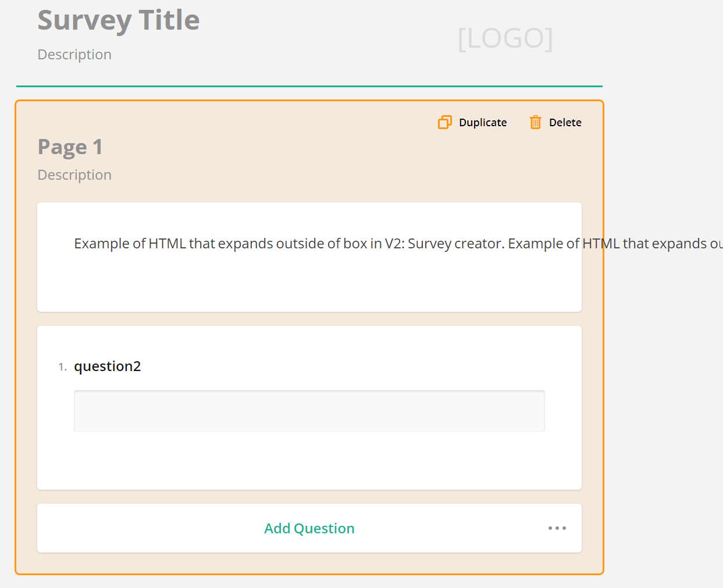Screen dimensions: 723x588
Task: Click Duplicate to copy Page 1
Action: point(482,122)
